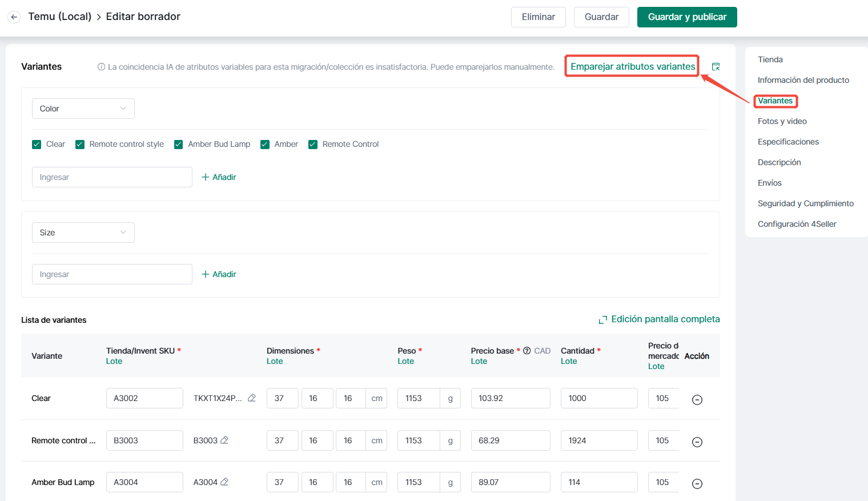Click market price field in Clear row
Image resolution: width=868 pixels, height=501 pixels.
[x=664, y=398]
